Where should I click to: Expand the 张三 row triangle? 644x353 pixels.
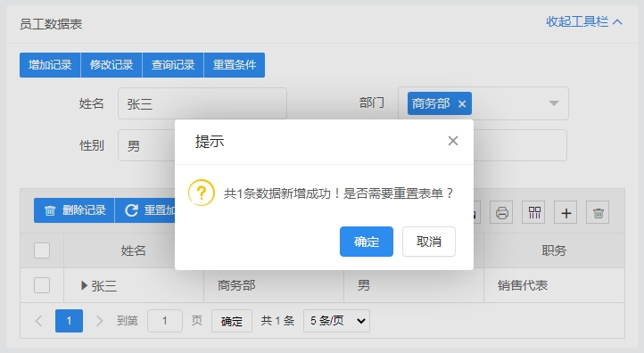(84, 285)
